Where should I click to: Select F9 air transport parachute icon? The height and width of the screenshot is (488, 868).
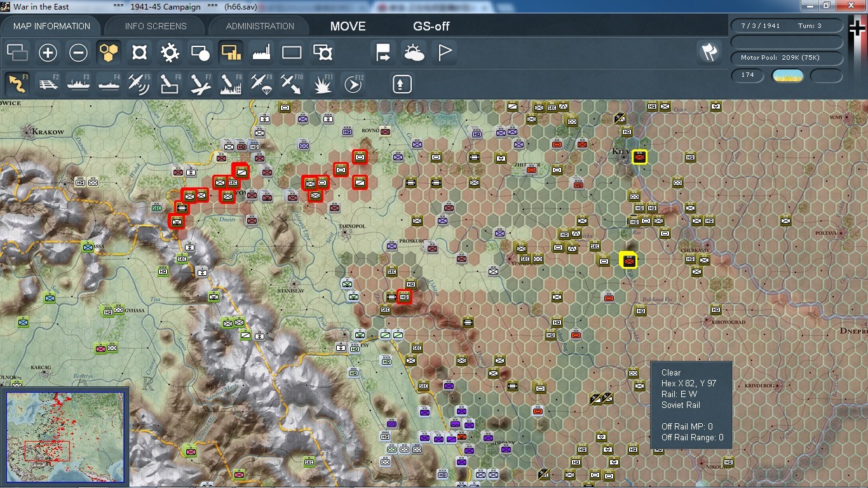tap(261, 84)
